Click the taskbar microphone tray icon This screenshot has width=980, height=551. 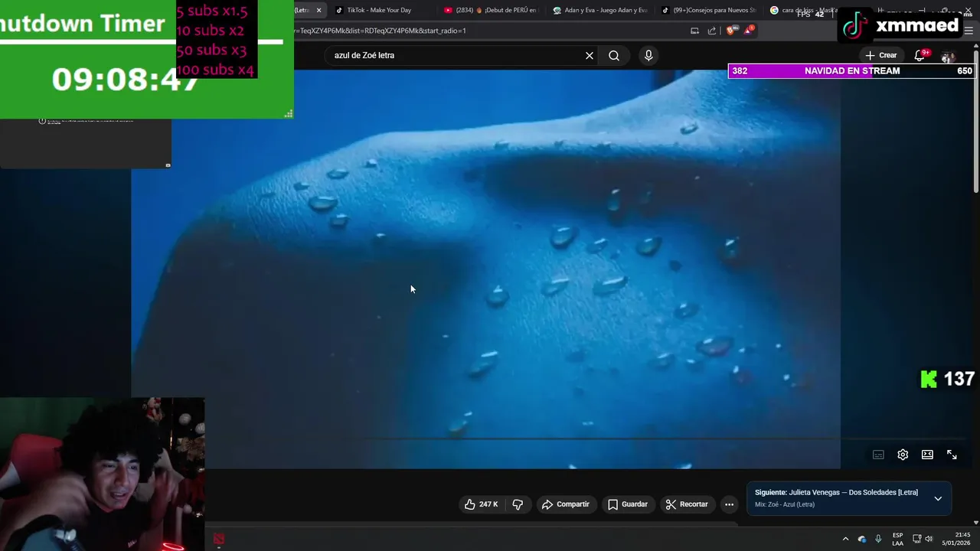(x=878, y=539)
